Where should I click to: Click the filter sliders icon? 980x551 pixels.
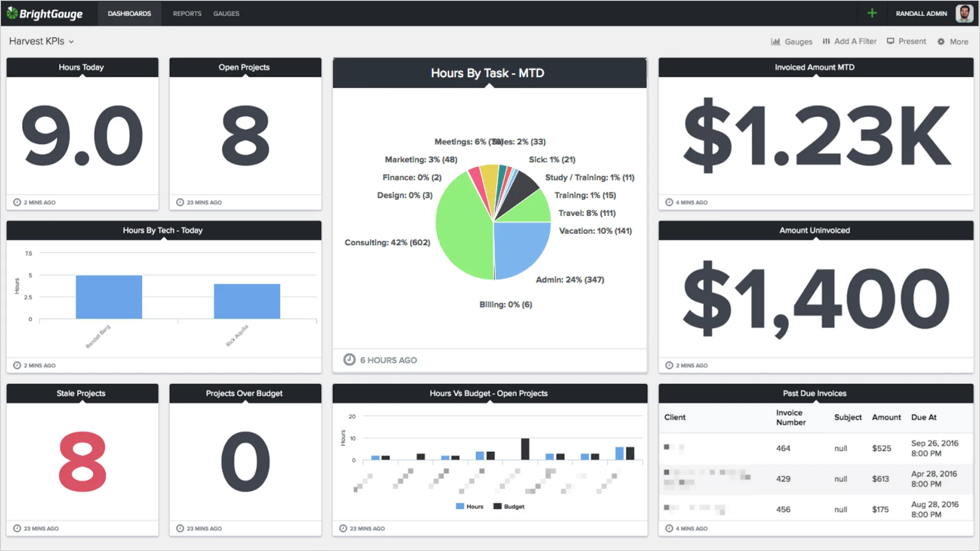point(826,41)
